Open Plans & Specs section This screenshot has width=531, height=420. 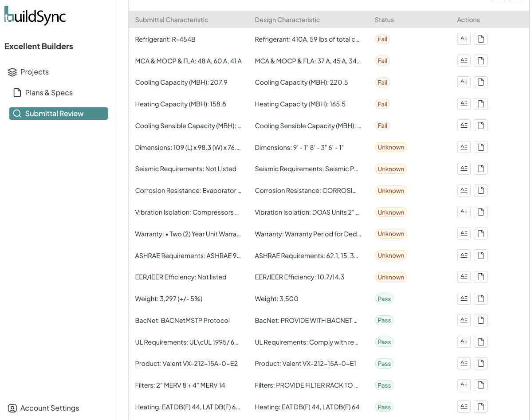(x=43, y=93)
